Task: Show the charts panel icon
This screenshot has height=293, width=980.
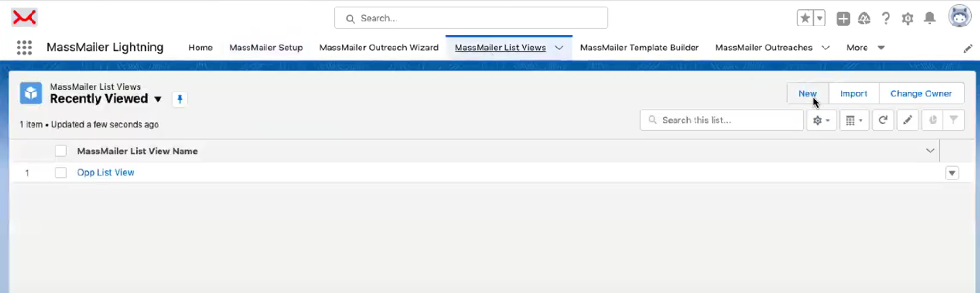Action: (932, 120)
